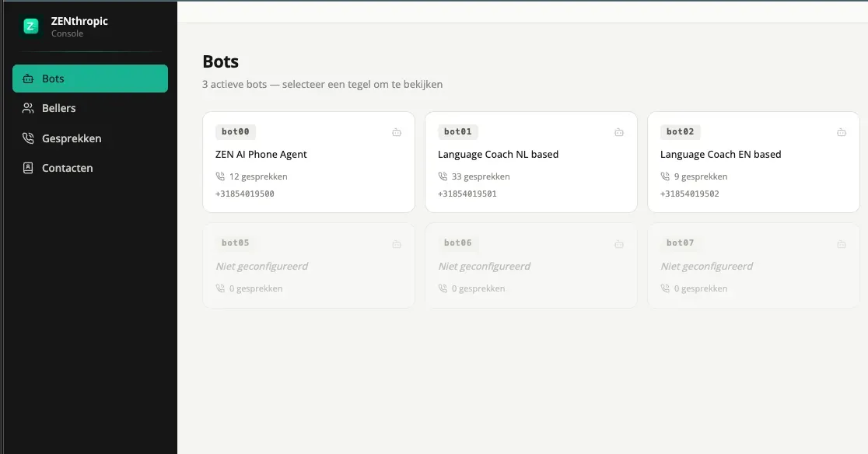Screen dimensions: 868x454
Task: Click phone icon beside 12 gesprekken
Action: pos(220,176)
